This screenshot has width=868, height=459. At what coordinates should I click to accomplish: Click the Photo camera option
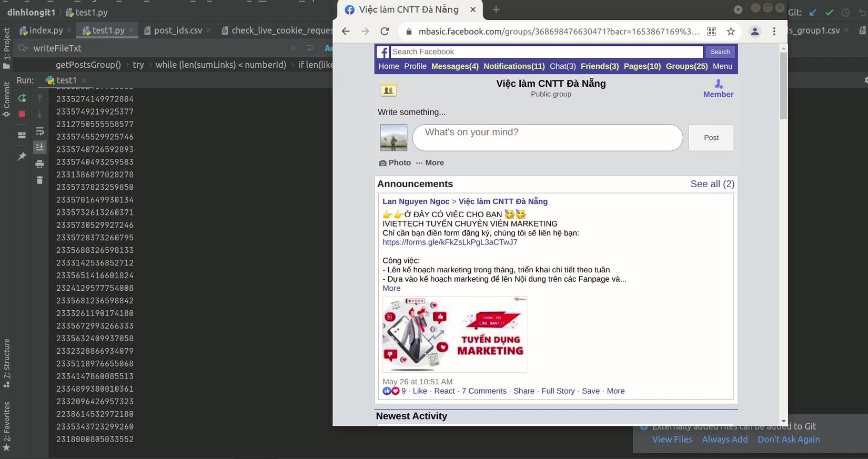(395, 163)
